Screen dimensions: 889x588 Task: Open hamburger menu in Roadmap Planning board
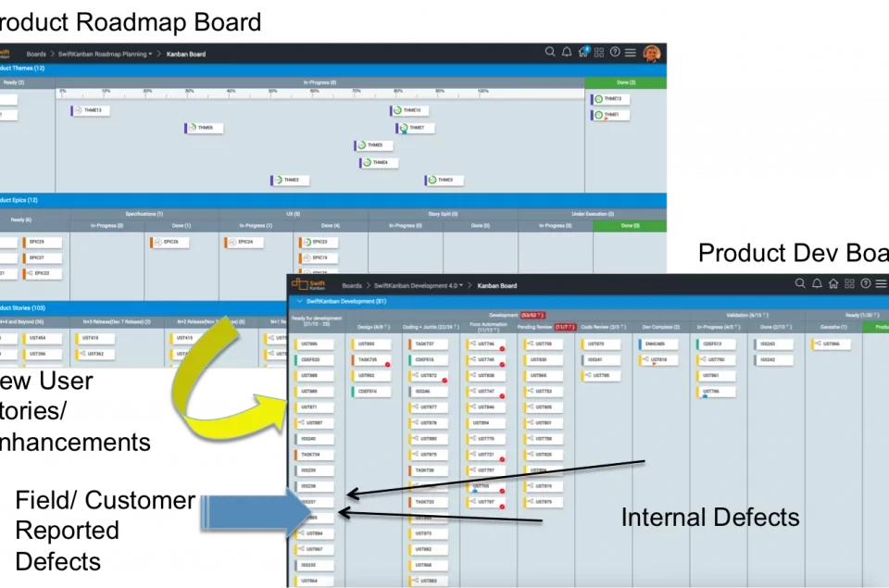631,53
